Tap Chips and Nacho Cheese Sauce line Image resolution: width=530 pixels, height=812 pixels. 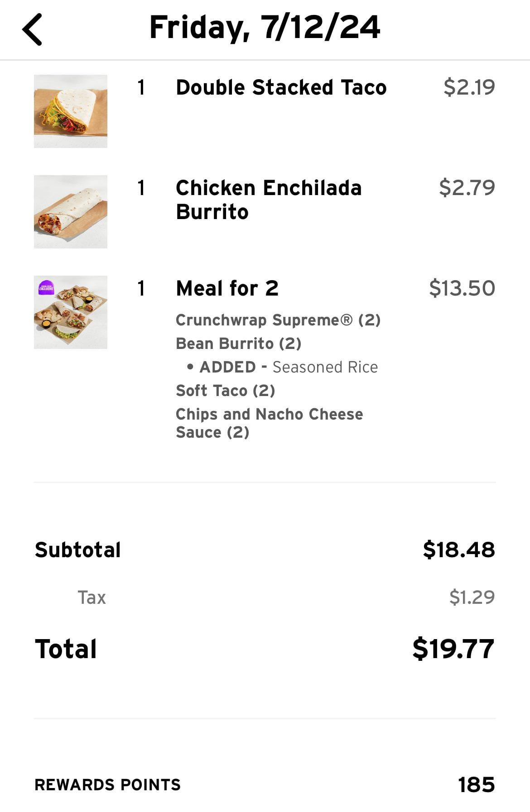point(269,423)
